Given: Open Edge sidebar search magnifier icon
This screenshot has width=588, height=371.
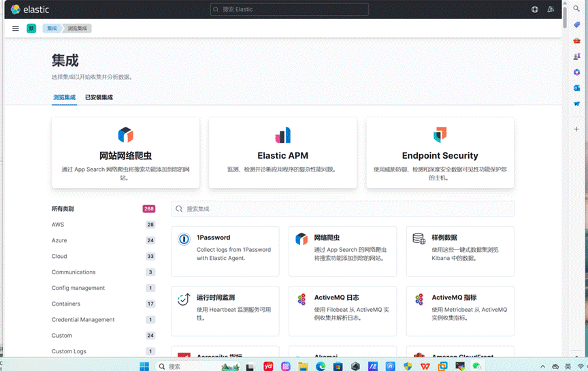Looking at the screenshot, I should (x=576, y=8).
